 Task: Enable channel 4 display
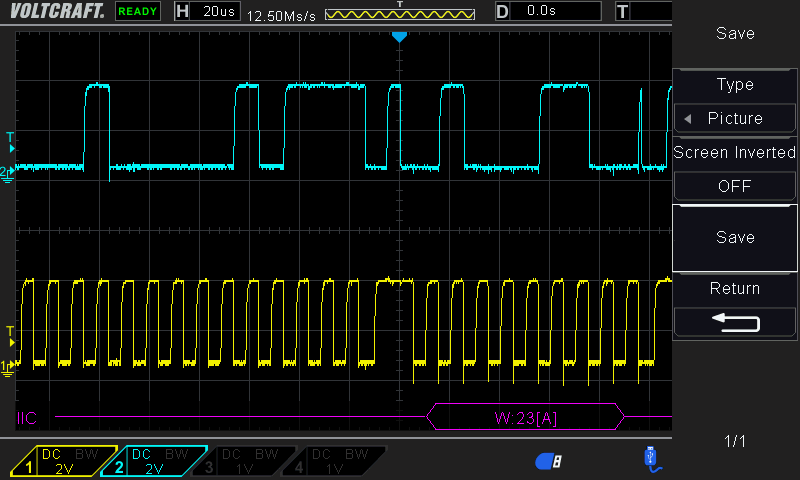(x=333, y=461)
